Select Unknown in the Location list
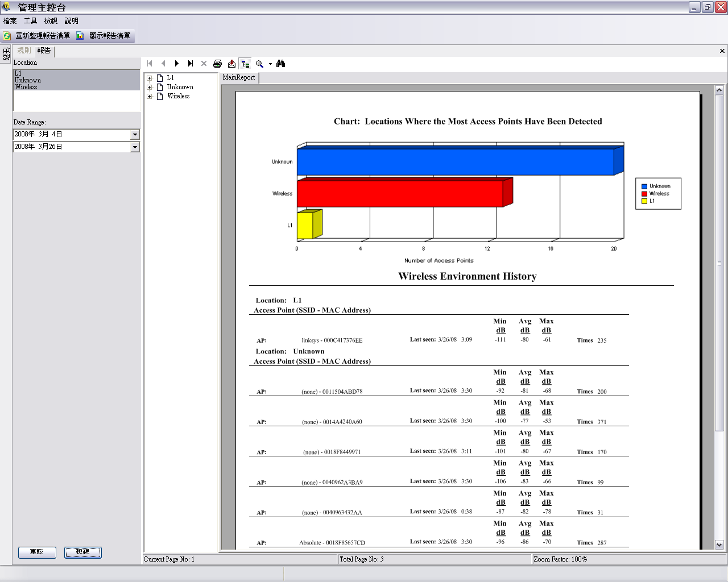Screen dimensions: 728x582 point(76,80)
